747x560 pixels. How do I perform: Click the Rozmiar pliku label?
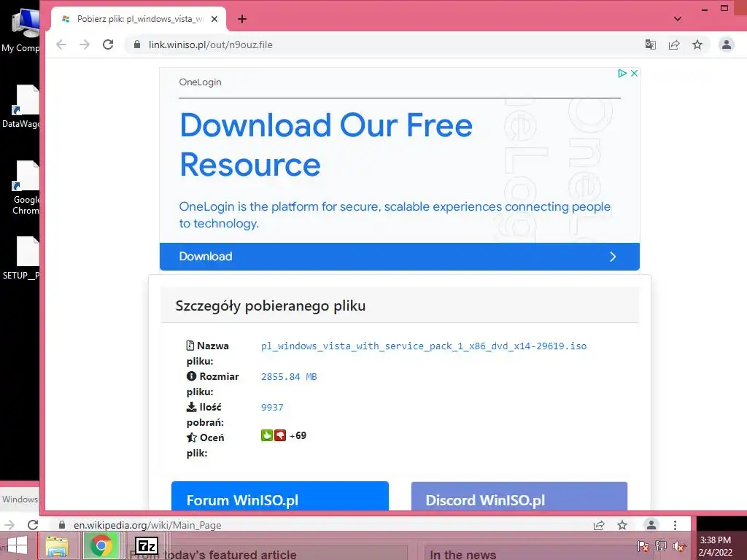click(212, 384)
